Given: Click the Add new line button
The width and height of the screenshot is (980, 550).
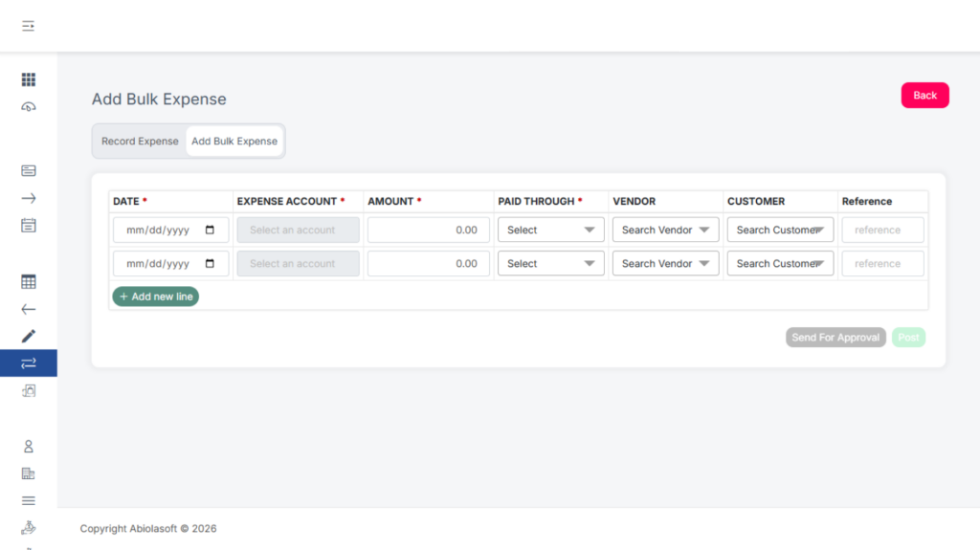Looking at the screenshot, I should point(156,297).
